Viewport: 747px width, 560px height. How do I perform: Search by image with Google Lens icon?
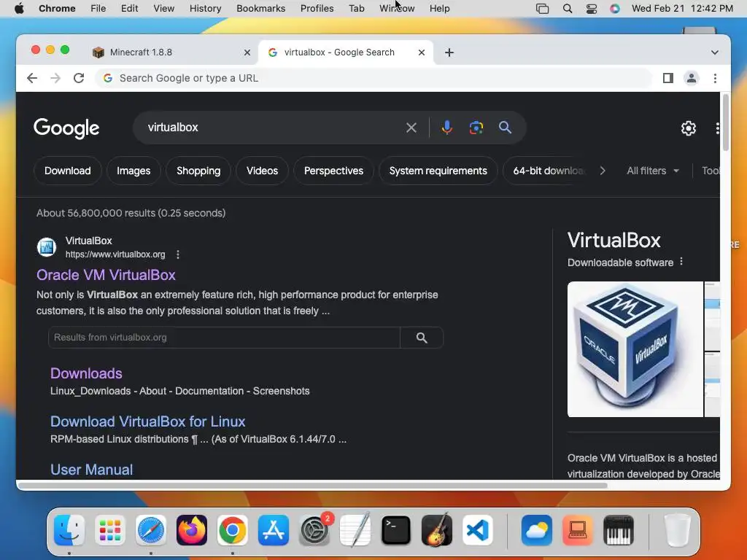(476, 128)
